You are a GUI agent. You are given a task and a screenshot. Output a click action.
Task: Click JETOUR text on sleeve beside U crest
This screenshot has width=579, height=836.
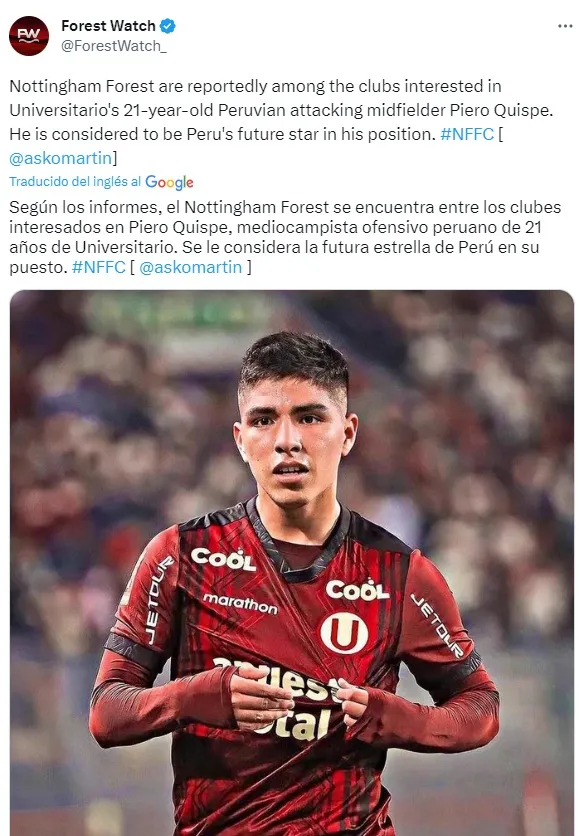click(x=437, y=625)
